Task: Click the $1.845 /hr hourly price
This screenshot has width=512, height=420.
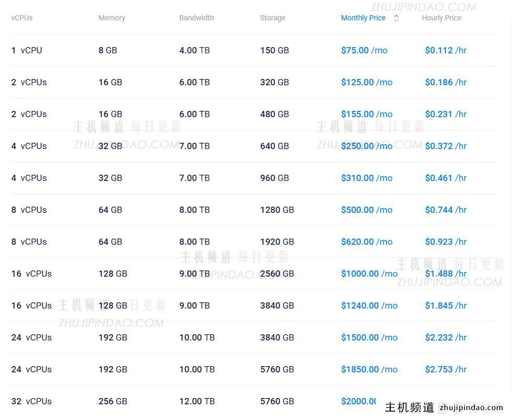Action: click(446, 305)
